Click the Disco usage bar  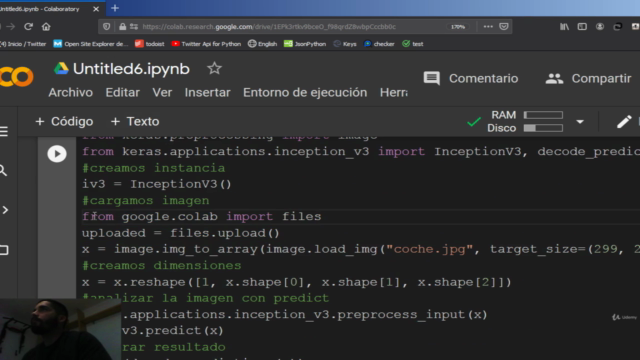pyautogui.click(x=543, y=128)
